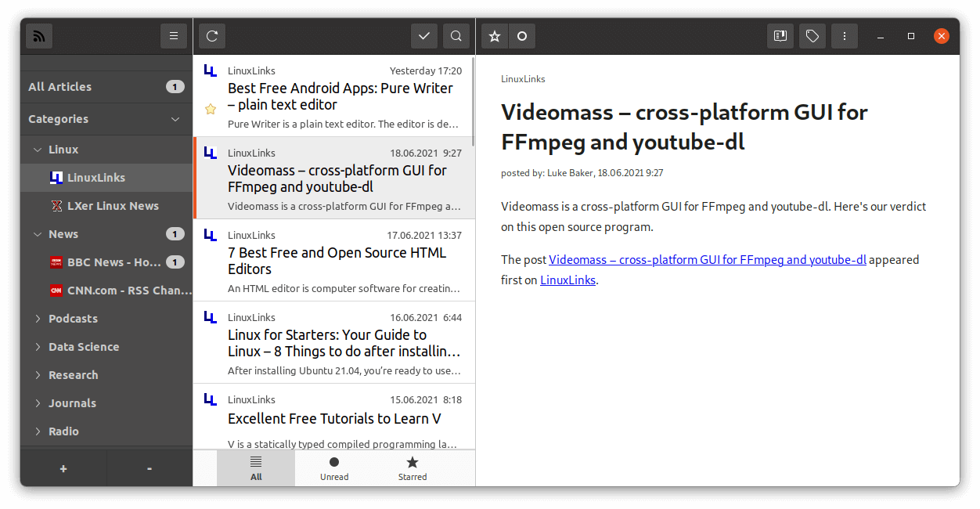The image size is (980, 509).
Task: Collapse the News category
Action: [38, 234]
